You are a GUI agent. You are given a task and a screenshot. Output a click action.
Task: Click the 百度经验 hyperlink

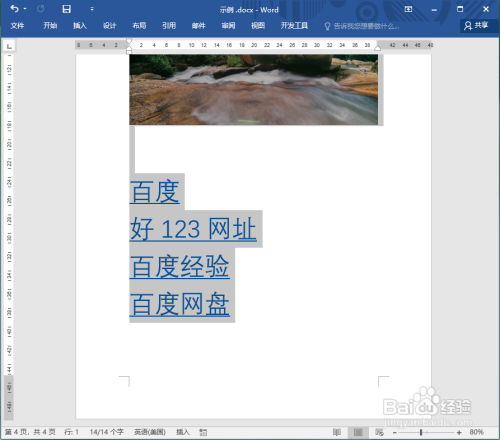click(180, 267)
